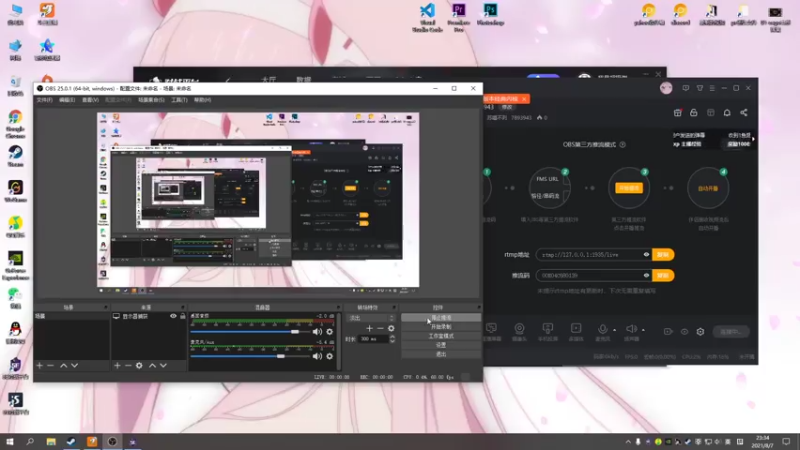Open streaming app title bar filter dropdown icon
Screen dimensions: 800x450
699,88
